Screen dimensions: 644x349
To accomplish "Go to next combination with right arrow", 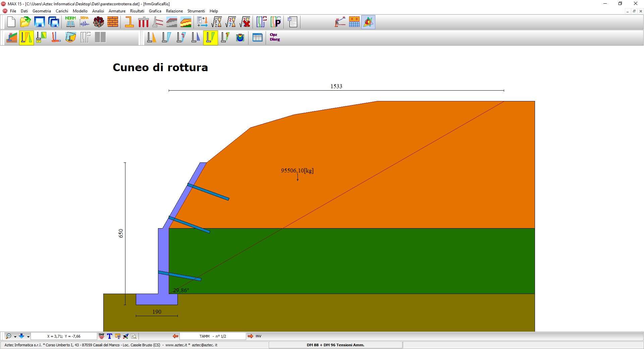I will tap(250, 336).
